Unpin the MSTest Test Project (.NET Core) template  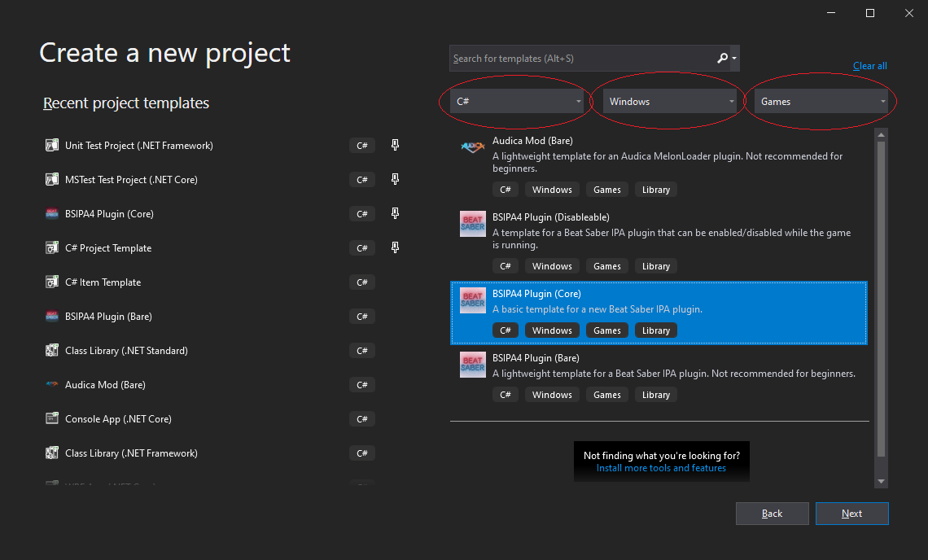396,179
